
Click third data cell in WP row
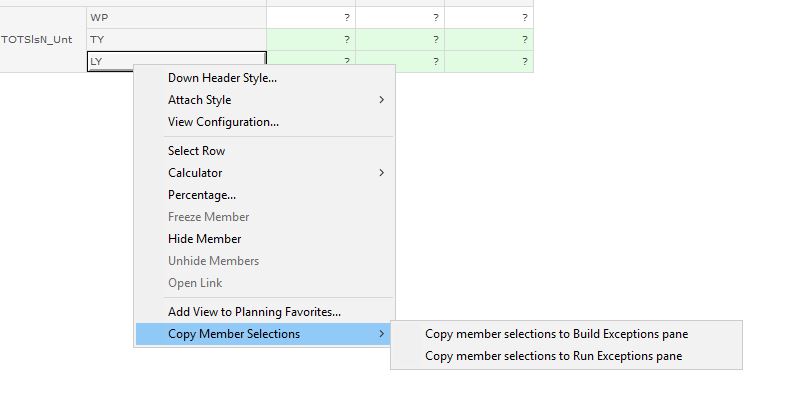(x=489, y=17)
